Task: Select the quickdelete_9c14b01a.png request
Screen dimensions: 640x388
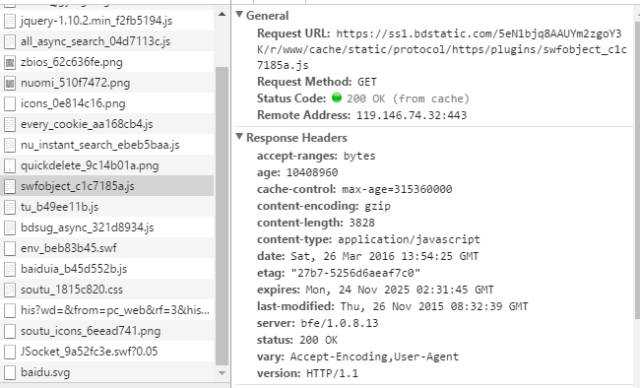Action: [x=107, y=166]
